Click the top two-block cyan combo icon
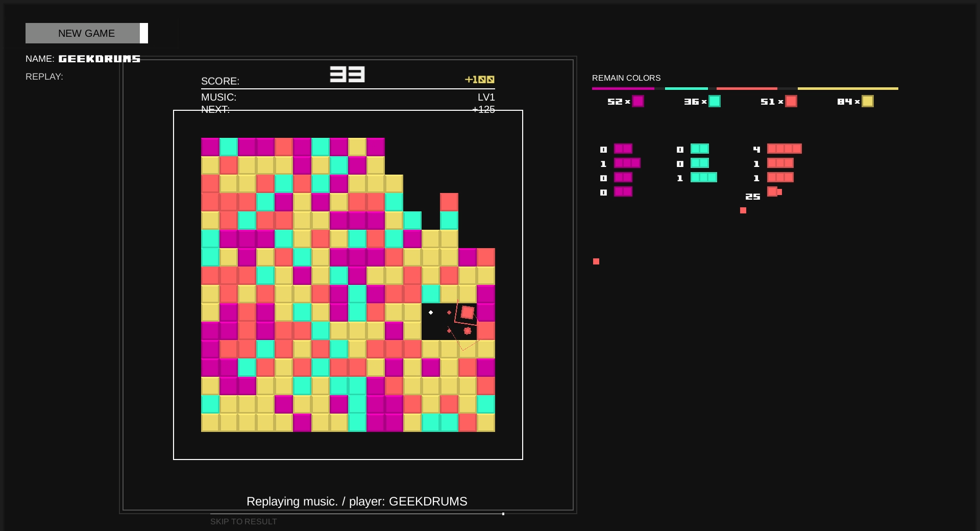This screenshot has width=980, height=531. click(700, 149)
